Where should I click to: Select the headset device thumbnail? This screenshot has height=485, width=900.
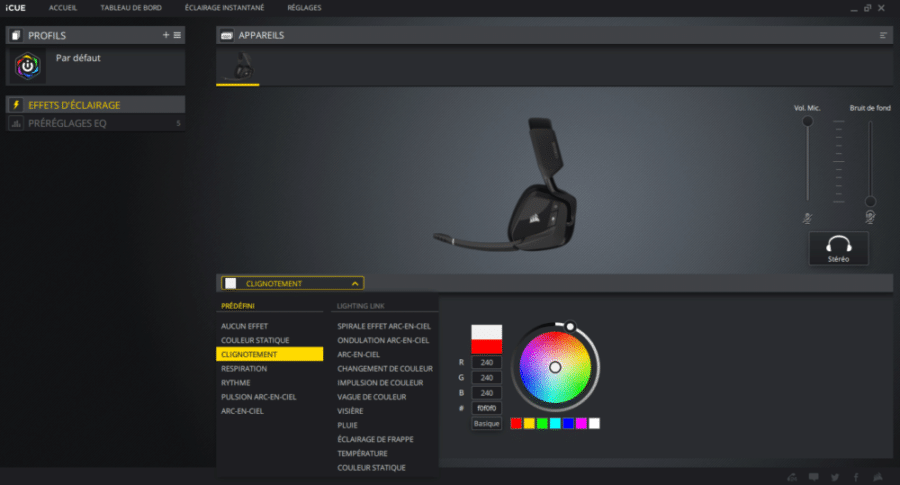coord(238,66)
